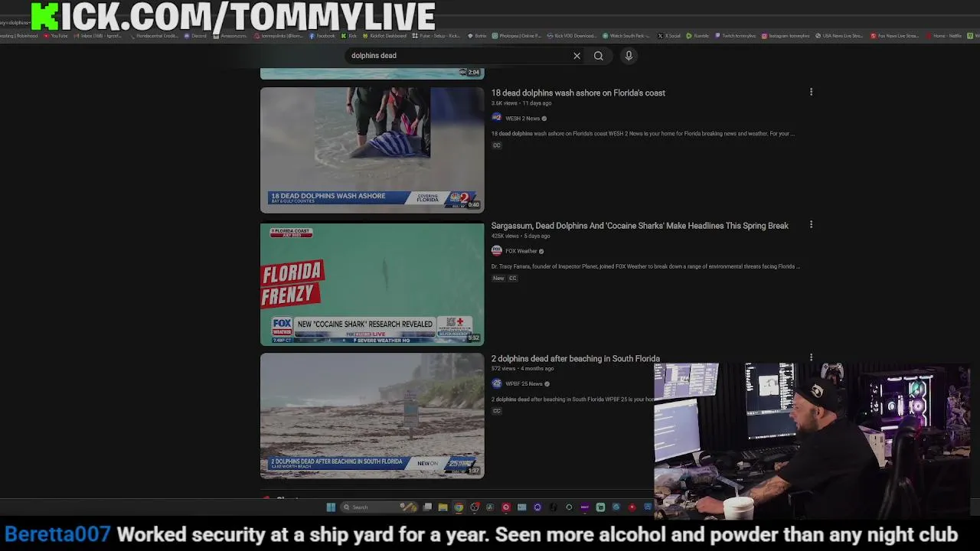Viewport: 980px width, 551px height.
Task: Click the magnifier search button
Action: (x=599, y=56)
